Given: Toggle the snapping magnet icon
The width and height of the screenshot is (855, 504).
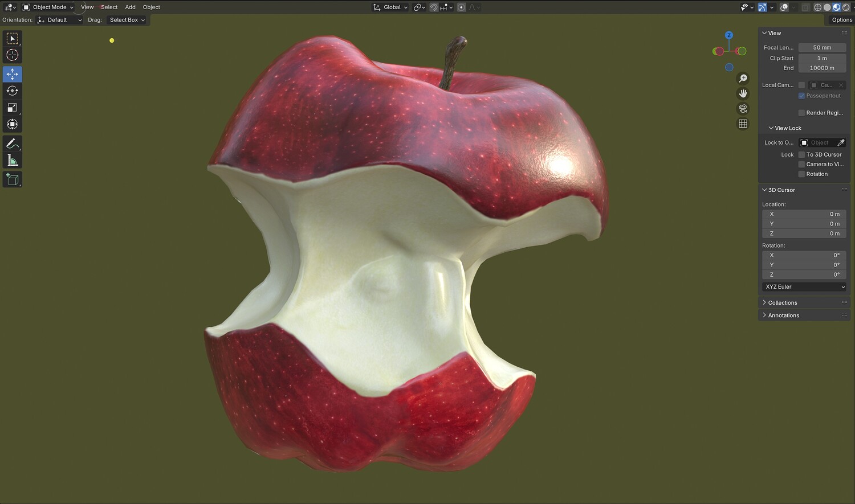Looking at the screenshot, I should coord(434,7).
